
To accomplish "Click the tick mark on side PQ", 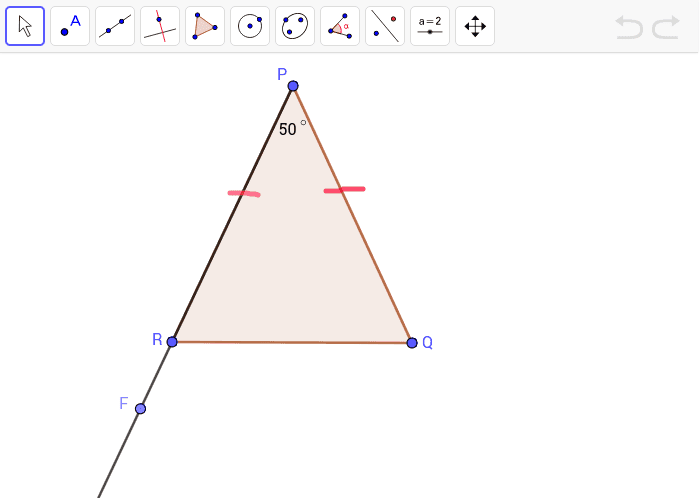I will point(344,190).
